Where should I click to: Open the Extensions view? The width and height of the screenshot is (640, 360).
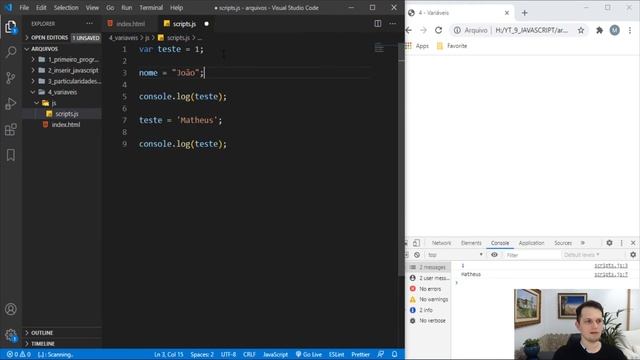pos(11,129)
